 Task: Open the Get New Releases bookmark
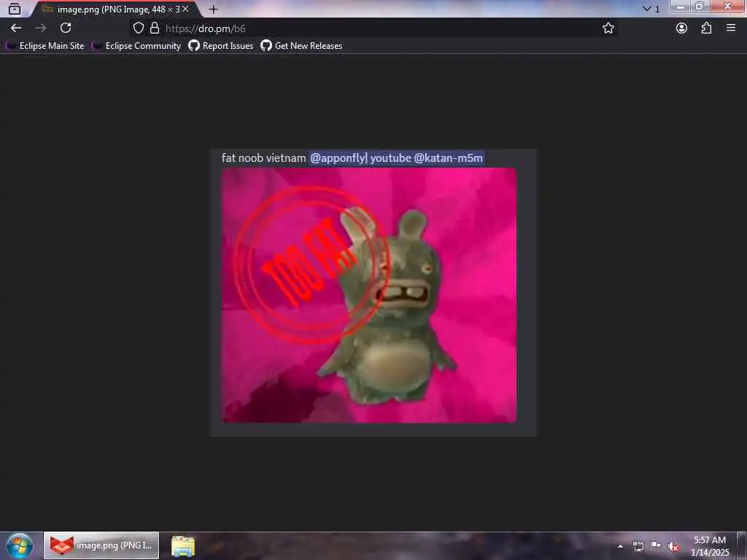301,46
